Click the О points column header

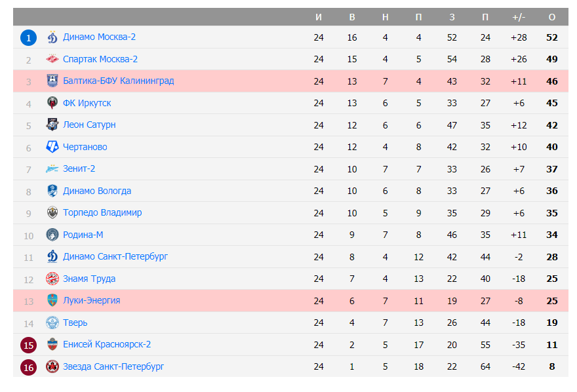coord(552,17)
